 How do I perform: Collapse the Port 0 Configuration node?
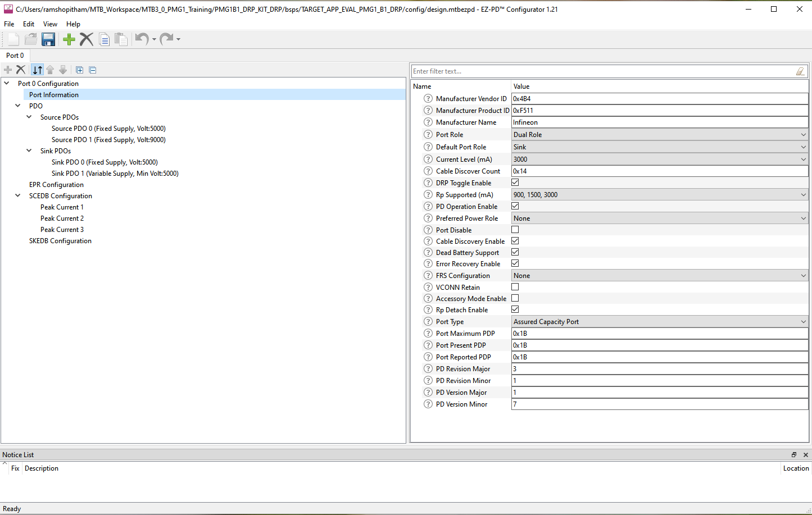click(x=7, y=83)
